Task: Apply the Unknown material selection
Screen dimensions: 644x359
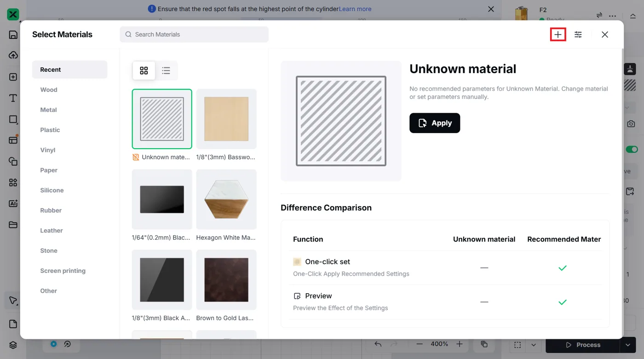Action: click(x=435, y=123)
